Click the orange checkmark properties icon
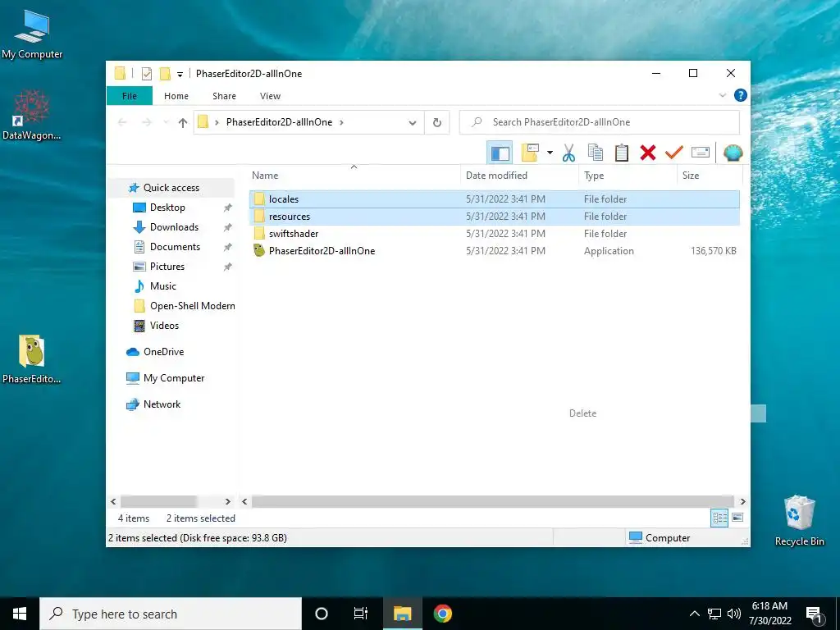840x630 pixels. point(674,153)
